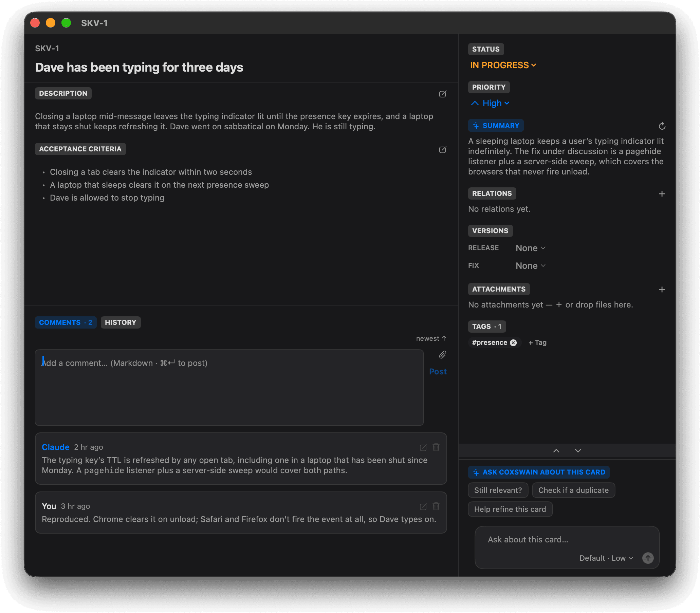This screenshot has height=613, width=700.
Task: Edit Claude's comment
Action: 423,447
